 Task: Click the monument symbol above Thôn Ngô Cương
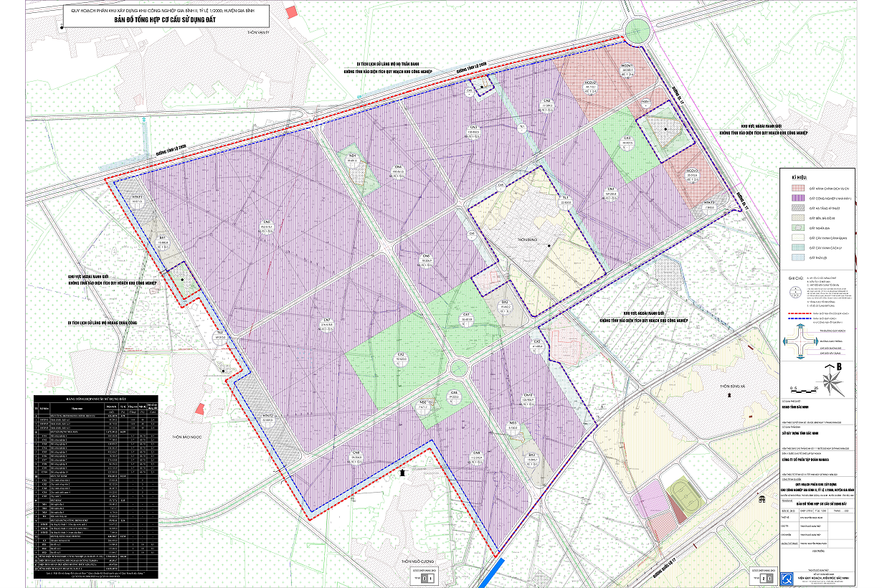point(403,473)
